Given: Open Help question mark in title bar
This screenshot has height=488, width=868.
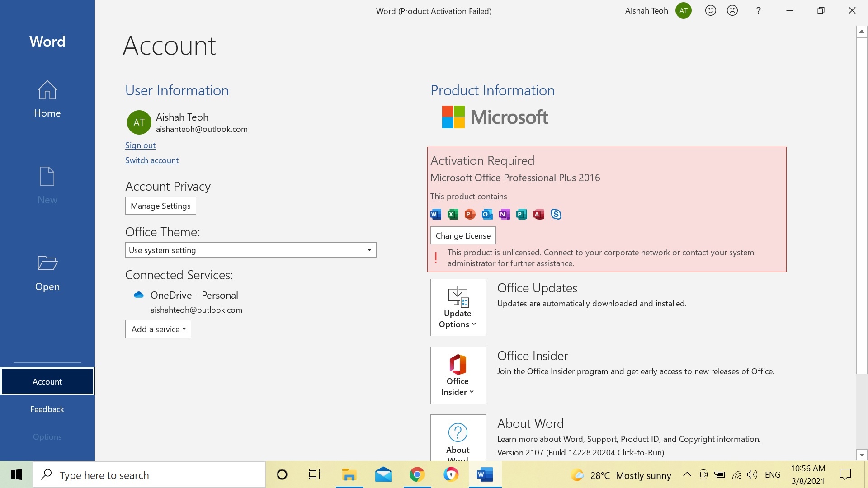Looking at the screenshot, I should coord(759,10).
